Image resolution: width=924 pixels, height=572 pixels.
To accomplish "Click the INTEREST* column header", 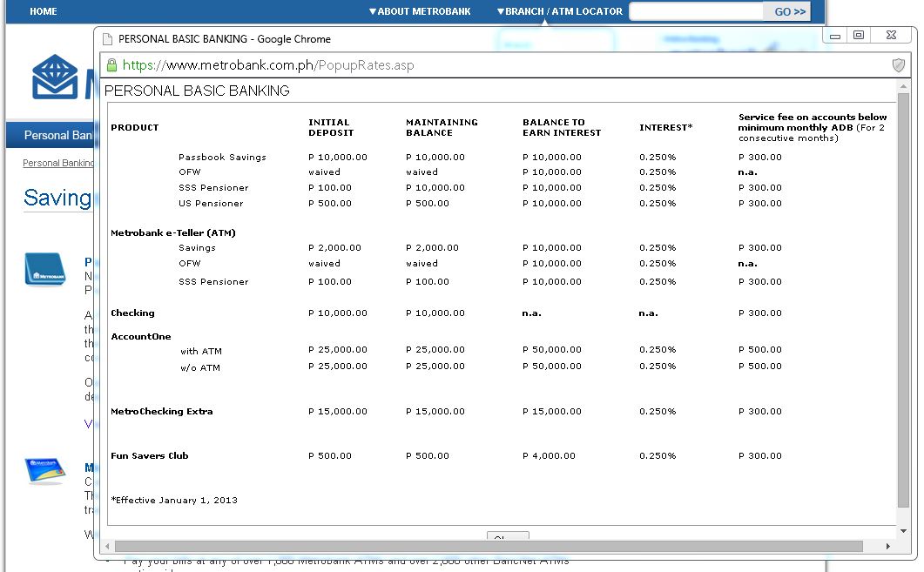I will 666,128.
